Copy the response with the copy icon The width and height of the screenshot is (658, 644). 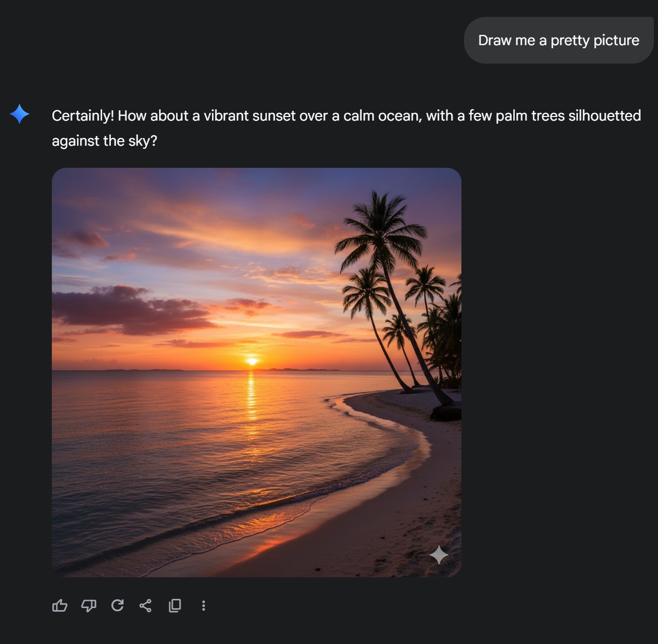175,606
